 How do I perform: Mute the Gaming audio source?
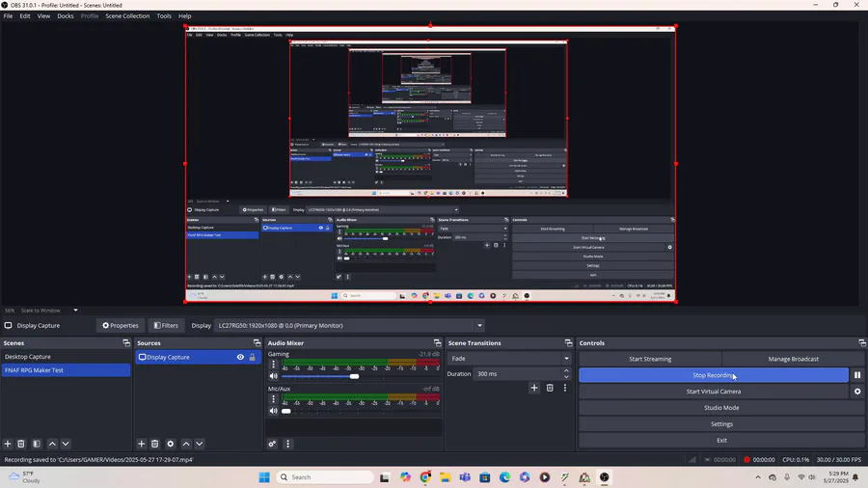(274, 376)
